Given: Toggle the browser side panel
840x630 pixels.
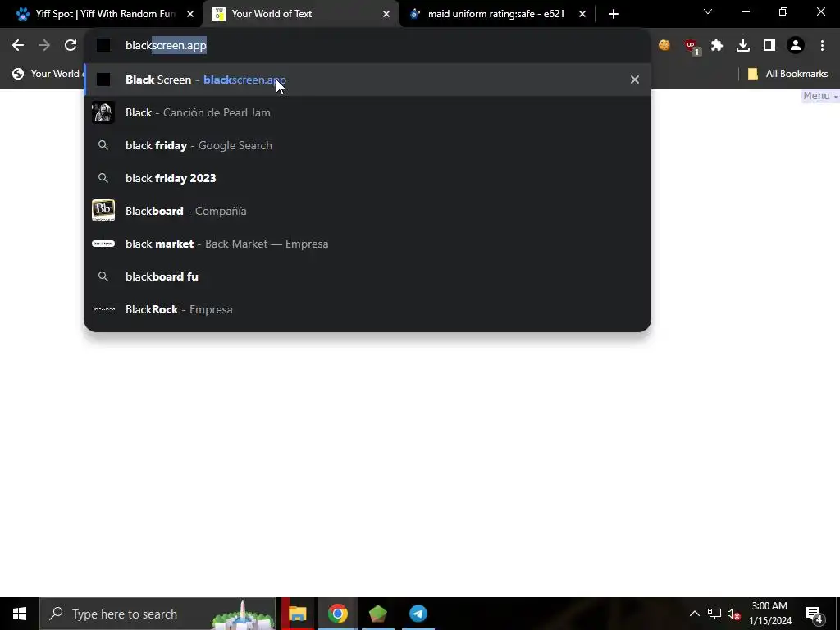Looking at the screenshot, I should (769, 46).
